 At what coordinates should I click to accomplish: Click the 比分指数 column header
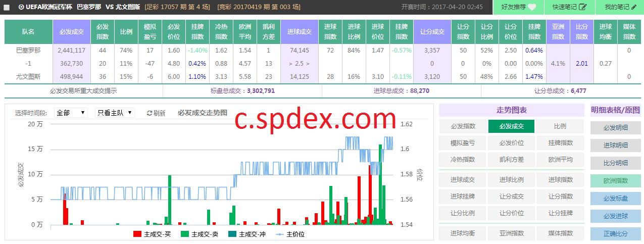pos(582,32)
